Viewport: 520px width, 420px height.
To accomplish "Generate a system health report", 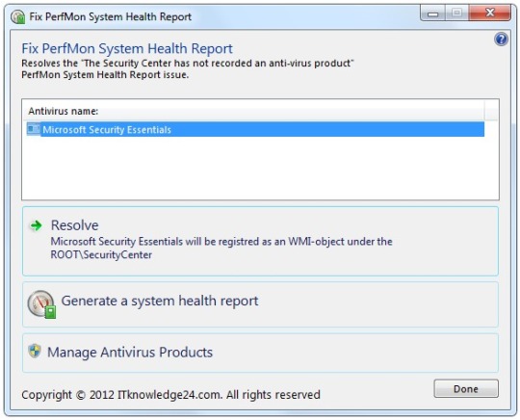I will point(260,304).
